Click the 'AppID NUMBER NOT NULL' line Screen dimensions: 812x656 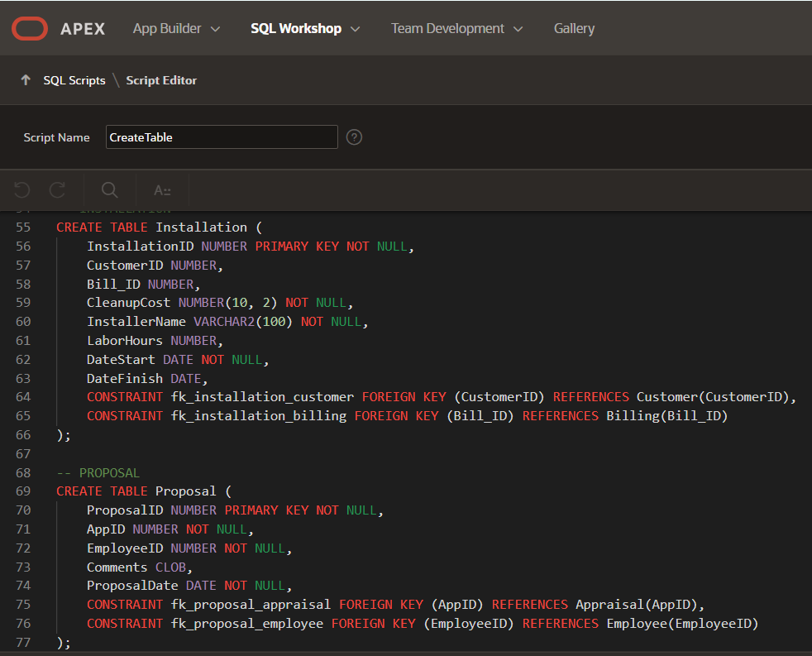tap(170, 529)
